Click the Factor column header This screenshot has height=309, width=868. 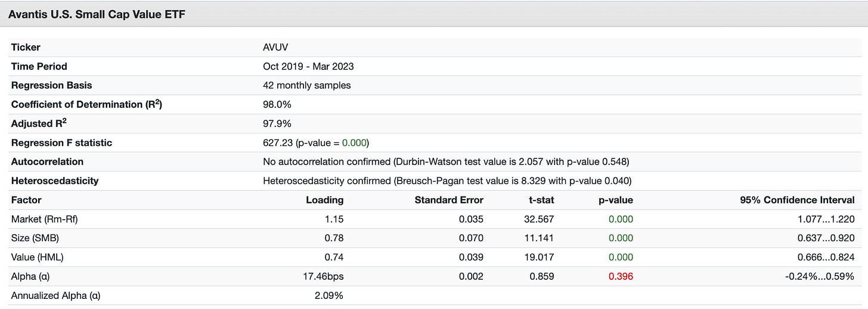(x=26, y=199)
